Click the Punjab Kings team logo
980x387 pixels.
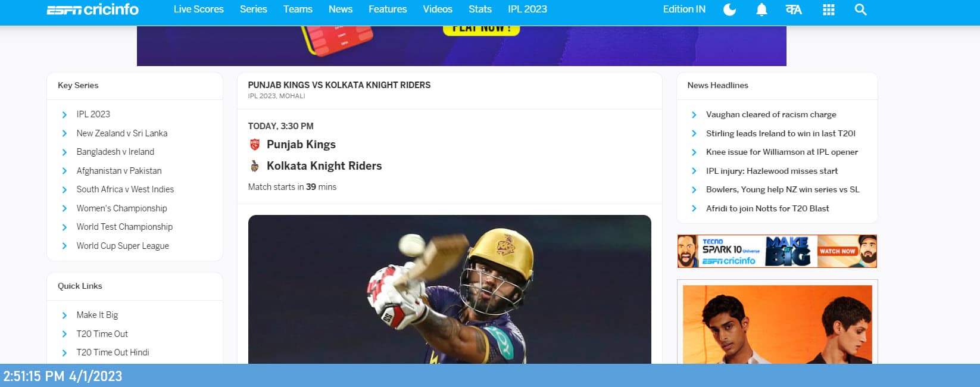(255, 144)
